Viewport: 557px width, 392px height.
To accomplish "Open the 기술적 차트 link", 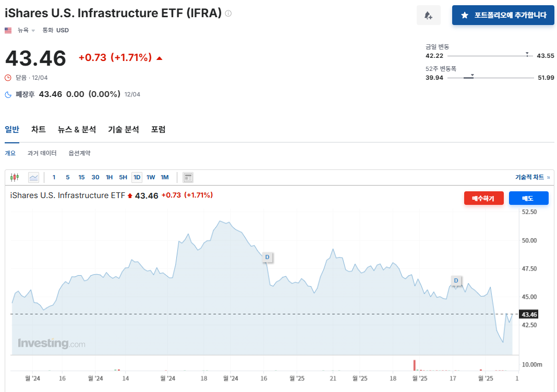I will (532, 177).
